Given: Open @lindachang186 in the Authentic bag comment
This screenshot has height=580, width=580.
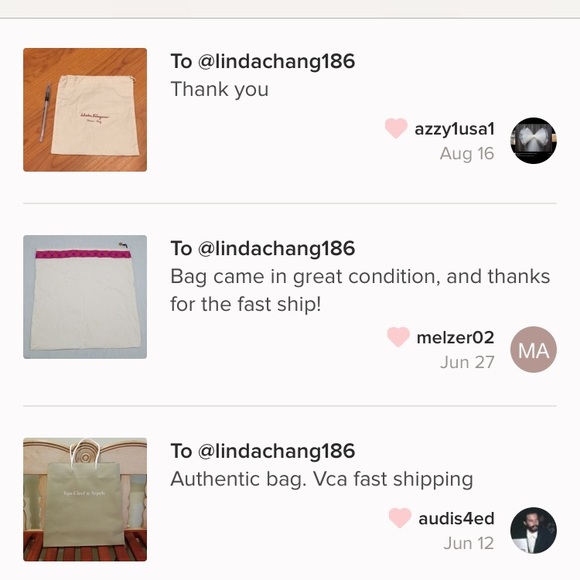Looking at the screenshot, I should pyautogui.click(x=276, y=451).
